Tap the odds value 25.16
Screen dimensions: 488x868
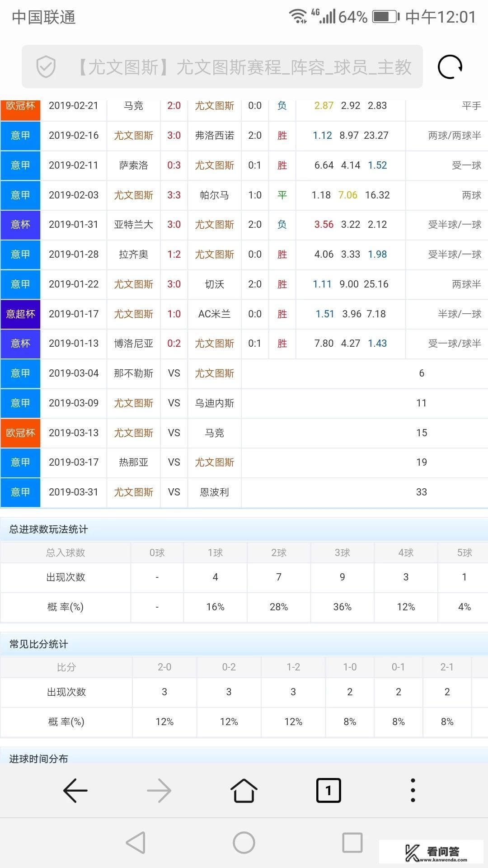(376, 284)
